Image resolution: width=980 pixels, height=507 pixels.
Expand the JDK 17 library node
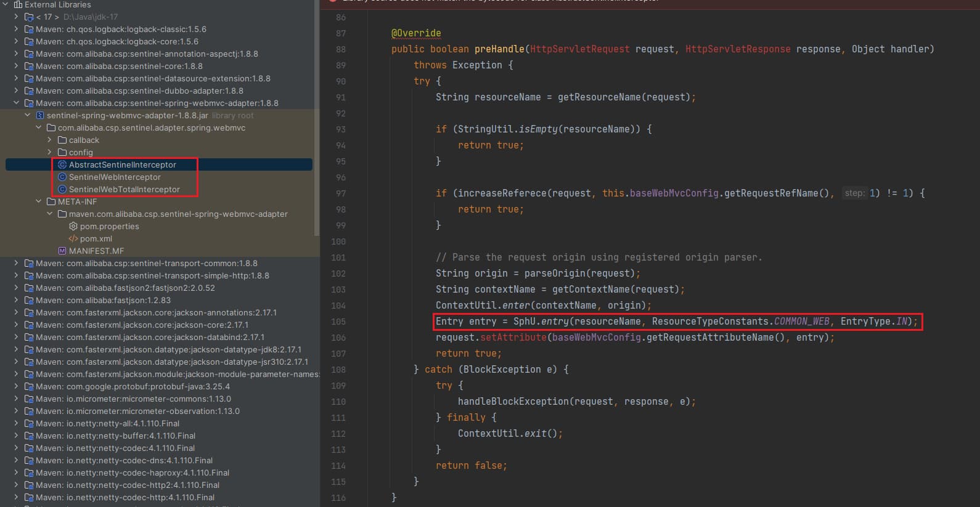(17, 17)
